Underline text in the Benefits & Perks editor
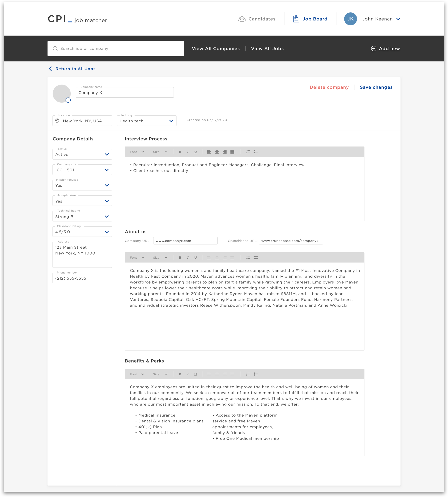Viewport: 448px width, 497px height. point(195,374)
